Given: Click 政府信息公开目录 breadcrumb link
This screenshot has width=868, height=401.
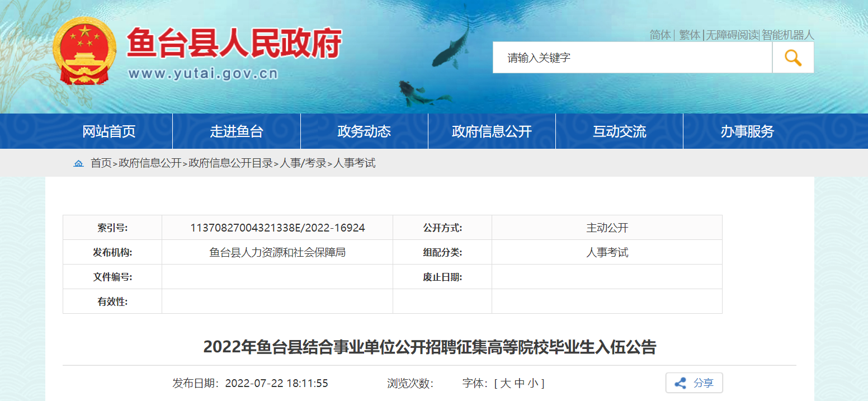Looking at the screenshot, I should point(230,163).
